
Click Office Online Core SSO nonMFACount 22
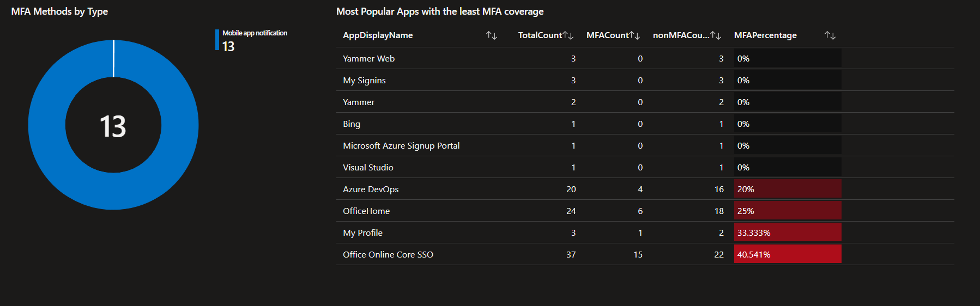coord(719,255)
